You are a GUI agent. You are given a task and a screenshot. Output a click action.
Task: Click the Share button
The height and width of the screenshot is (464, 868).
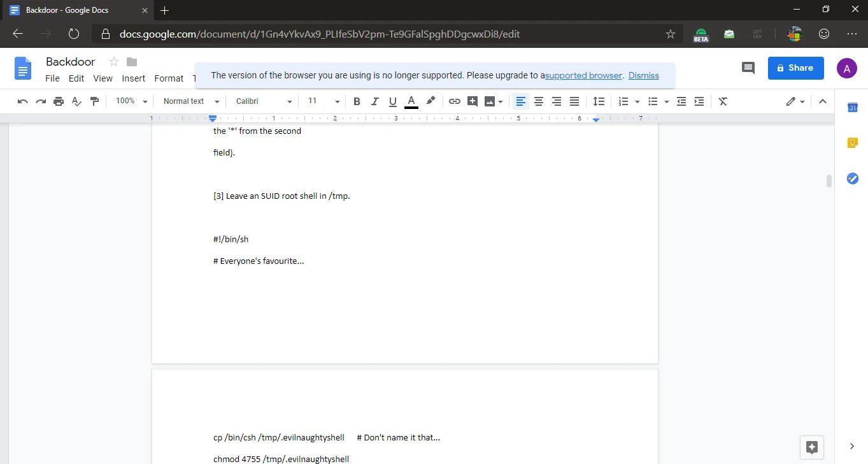(x=796, y=68)
